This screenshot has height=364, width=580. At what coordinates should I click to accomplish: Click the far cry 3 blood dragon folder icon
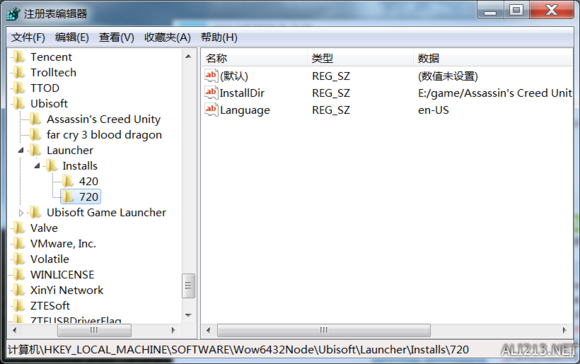(x=35, y=135)
